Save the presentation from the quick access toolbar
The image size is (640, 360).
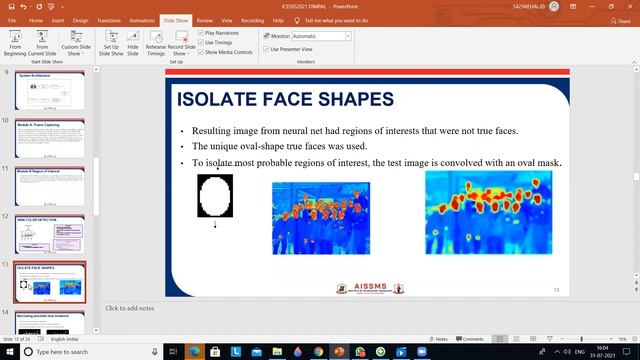tap(11, 7)
